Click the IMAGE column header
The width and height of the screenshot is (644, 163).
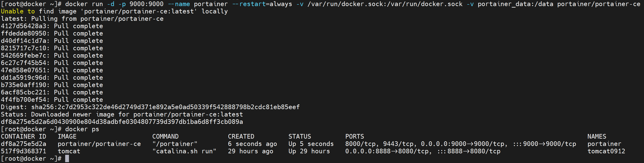tap(67, 136)
